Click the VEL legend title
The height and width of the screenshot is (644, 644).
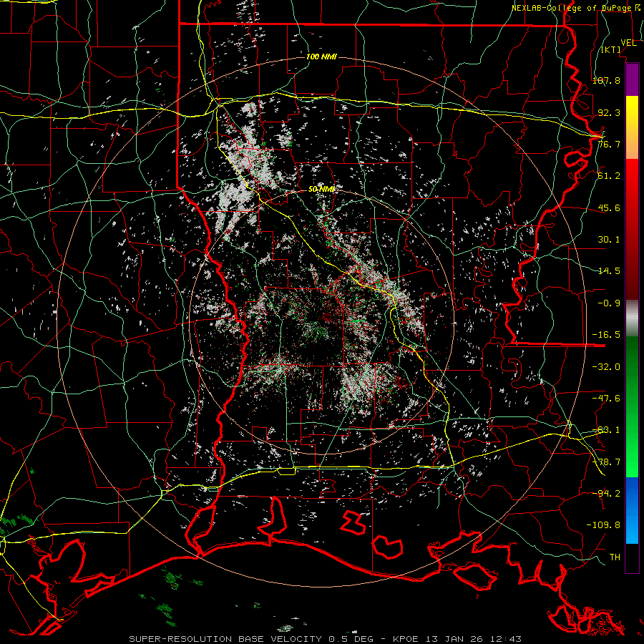click(628, 43)
